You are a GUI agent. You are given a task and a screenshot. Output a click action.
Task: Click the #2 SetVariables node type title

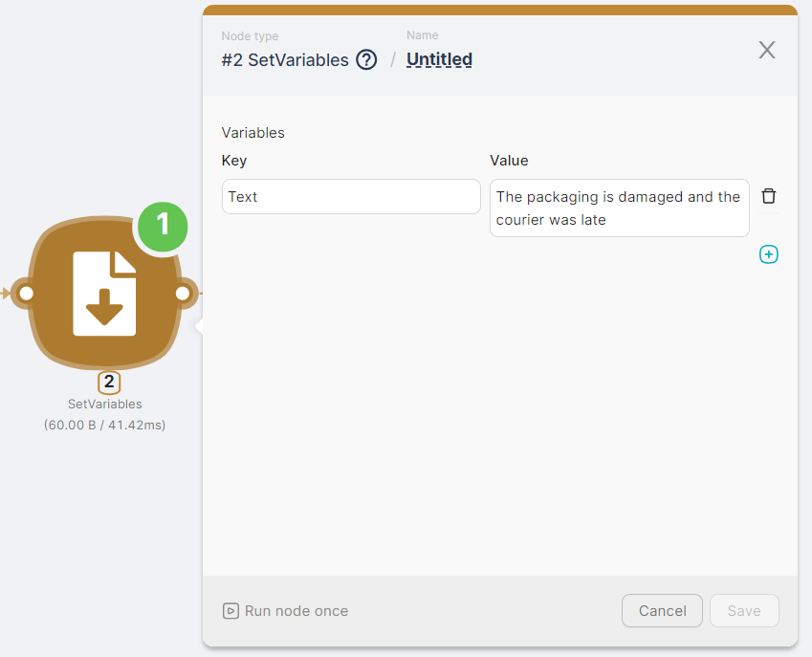pyautogui.click(x=285, y=60)
